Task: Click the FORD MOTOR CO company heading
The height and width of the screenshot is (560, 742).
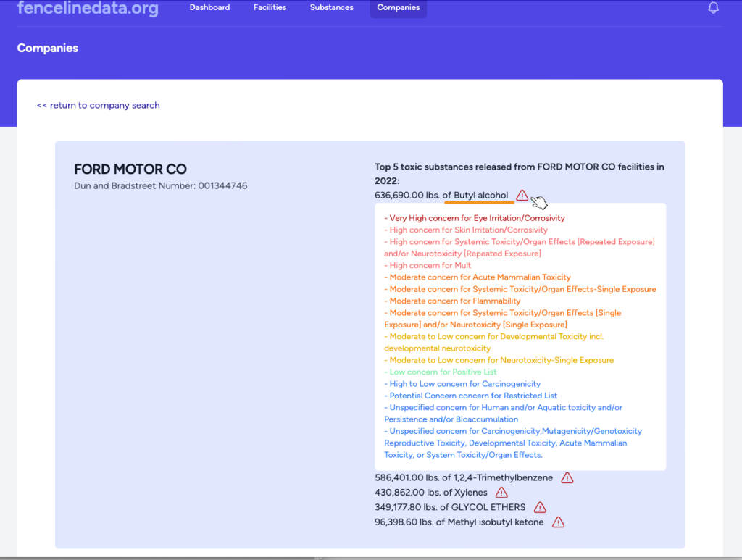Action: [x=130, y=170]
